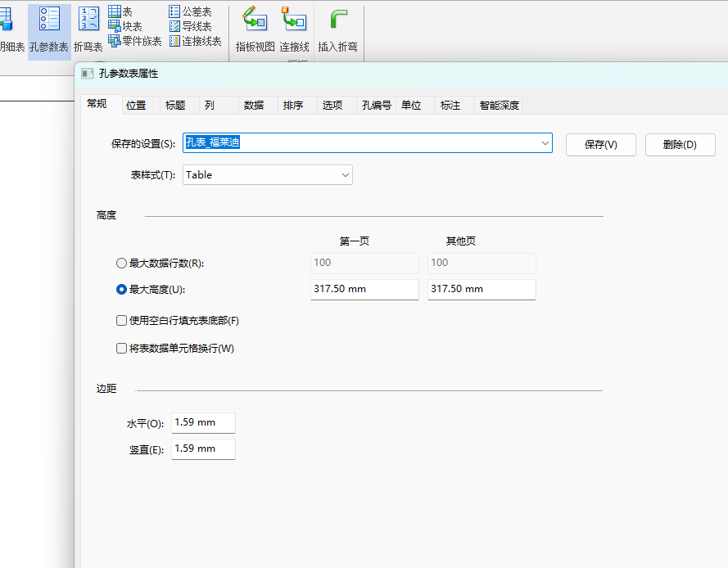Open the 连接线表 (Connector Table) command
The image size is (728, 568).
196,41
